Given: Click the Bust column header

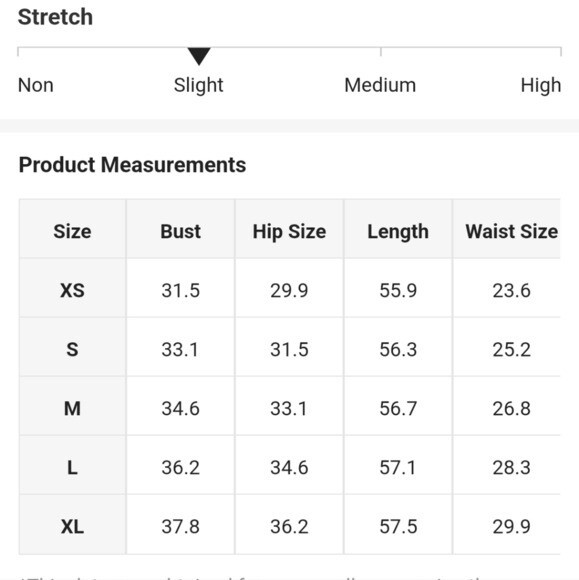Looking at the screenshot, I should 181,232.
